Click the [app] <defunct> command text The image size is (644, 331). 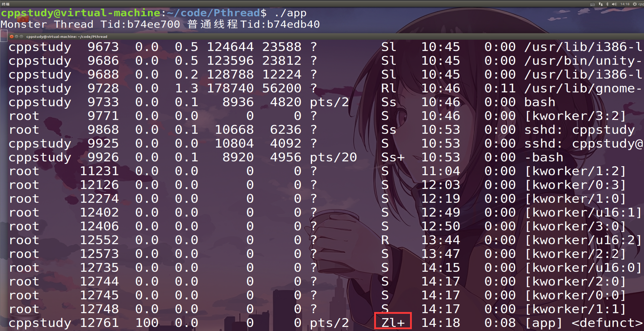[x=583, y=323]
